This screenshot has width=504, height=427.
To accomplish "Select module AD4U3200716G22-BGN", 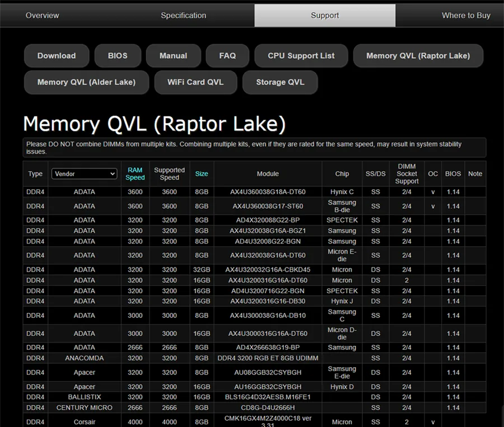I will pyautogui.click(x=268, y=291).
